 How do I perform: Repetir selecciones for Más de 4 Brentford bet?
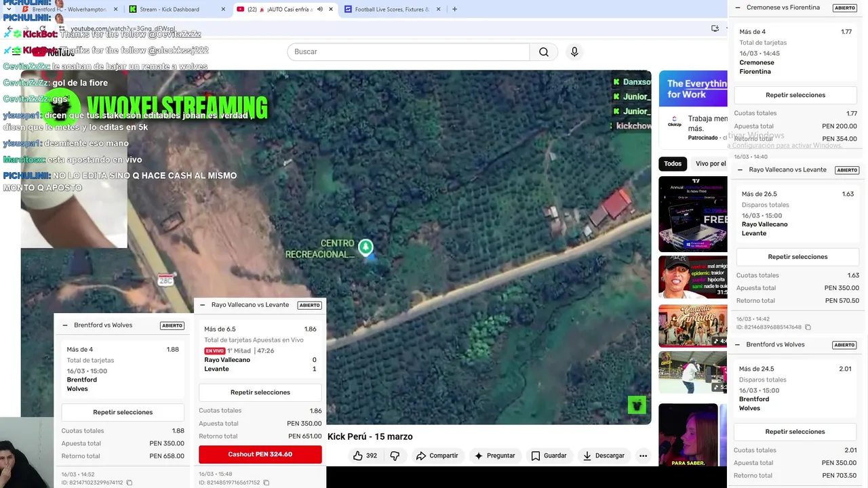pyautogui.click(x=123, y=412)
